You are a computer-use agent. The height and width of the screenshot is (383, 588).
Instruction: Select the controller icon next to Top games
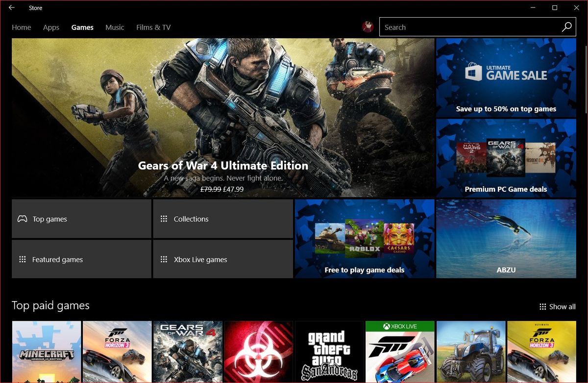click(x=22, y=219)
